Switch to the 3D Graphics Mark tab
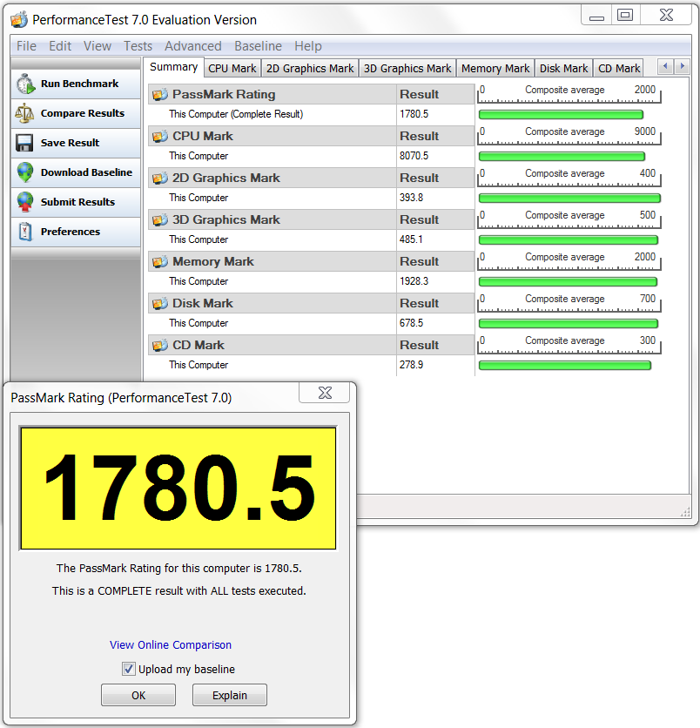Viewport: 700px width, 728px height. tap(407, 68)
